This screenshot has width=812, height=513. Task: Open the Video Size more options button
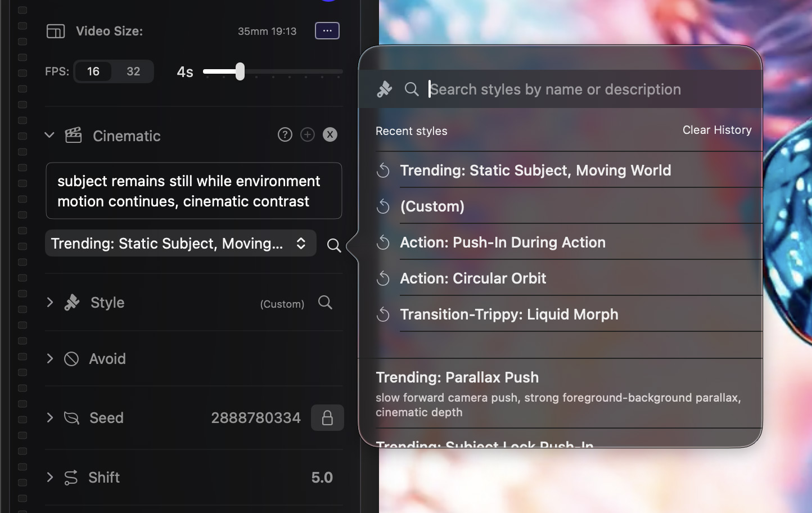pos(327,31)
